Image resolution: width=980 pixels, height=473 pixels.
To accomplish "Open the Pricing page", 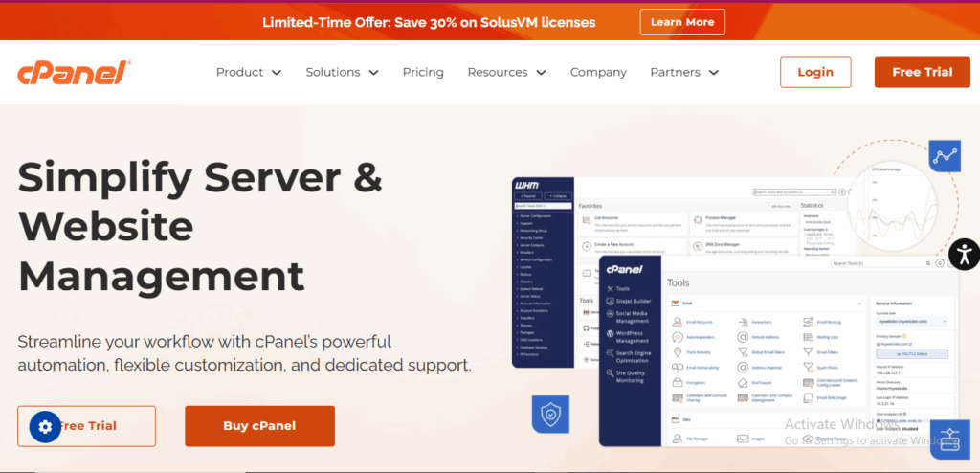I will click(x=423, y=72).
